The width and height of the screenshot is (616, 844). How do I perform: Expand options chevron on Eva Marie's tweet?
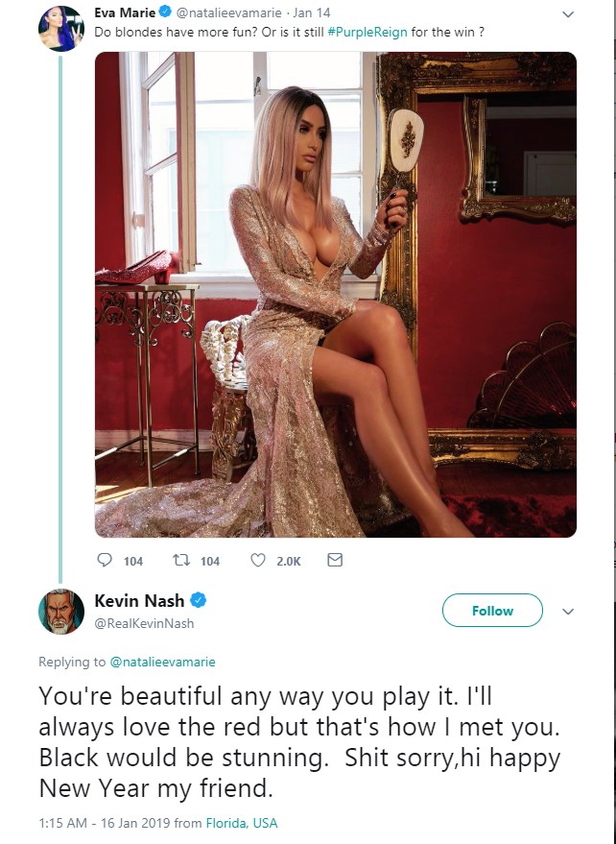(568, 14)
